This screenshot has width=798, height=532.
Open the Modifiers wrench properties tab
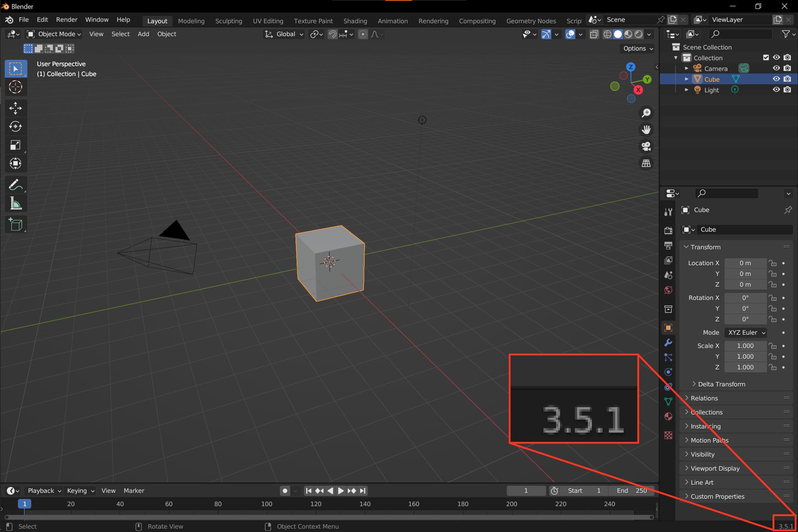tap(668, 342)
